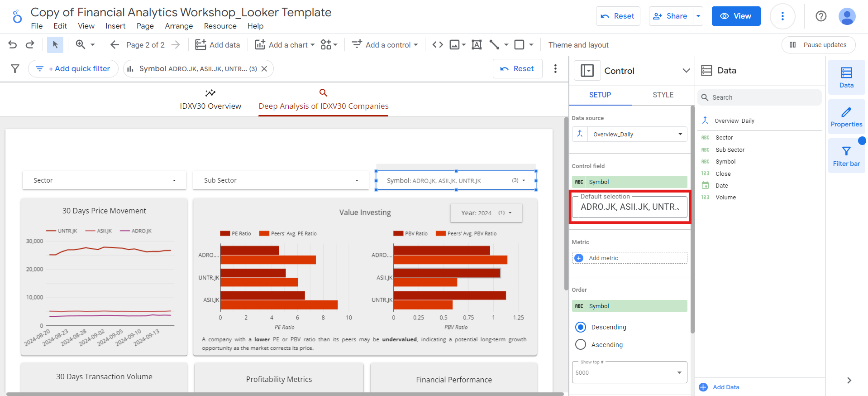Toggle Pause updates
The width and height of the screenshot is (868, 396).
818,45
